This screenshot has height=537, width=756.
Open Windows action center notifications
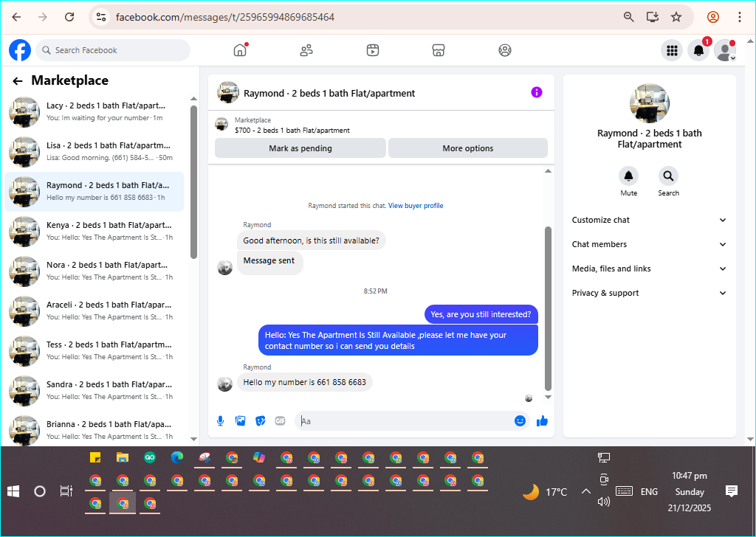(x=732, y=491)
